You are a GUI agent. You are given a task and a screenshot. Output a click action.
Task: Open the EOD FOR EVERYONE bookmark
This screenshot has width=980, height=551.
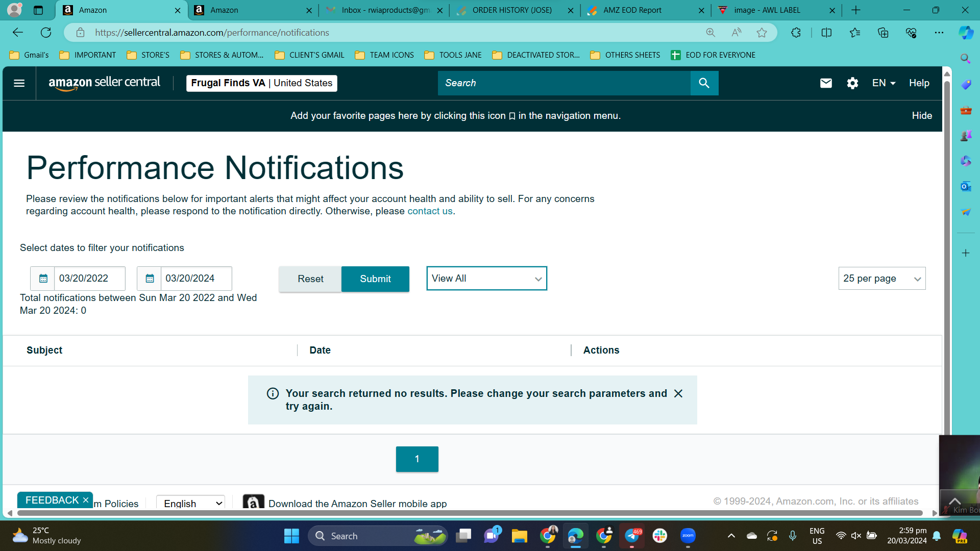tap(713, 55)
